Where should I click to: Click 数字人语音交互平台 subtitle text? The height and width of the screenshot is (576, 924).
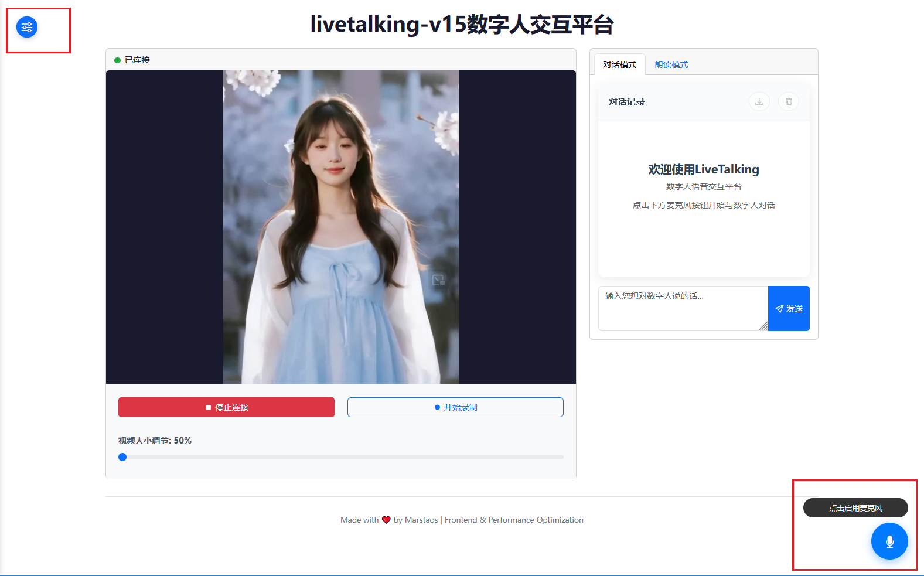(704, 186)
